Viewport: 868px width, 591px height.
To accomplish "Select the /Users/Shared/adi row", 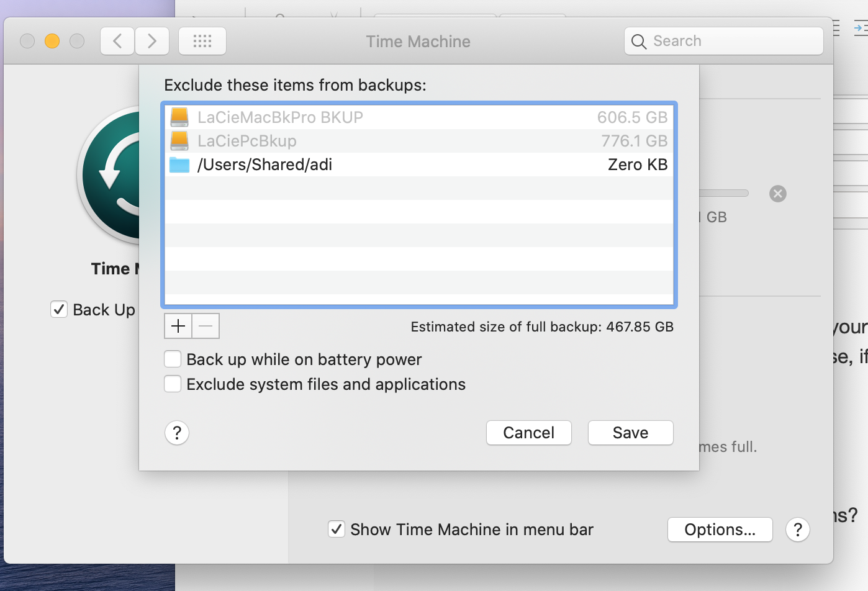I will tap(419, 165).
